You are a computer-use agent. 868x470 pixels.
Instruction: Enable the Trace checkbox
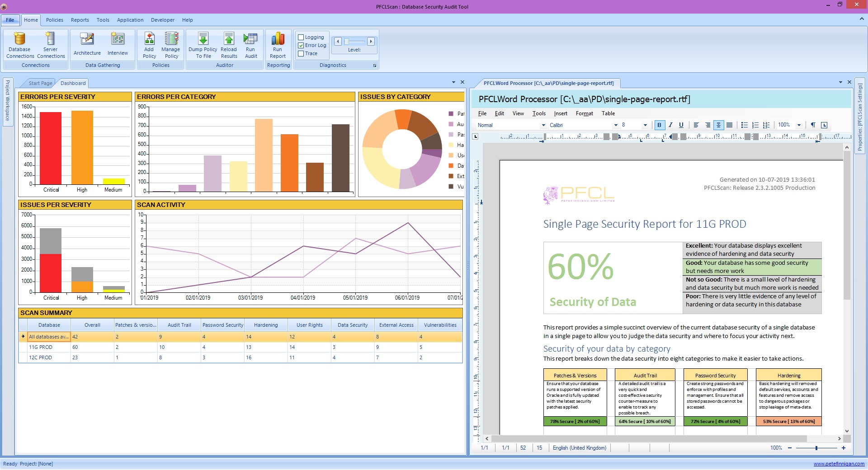301,53
